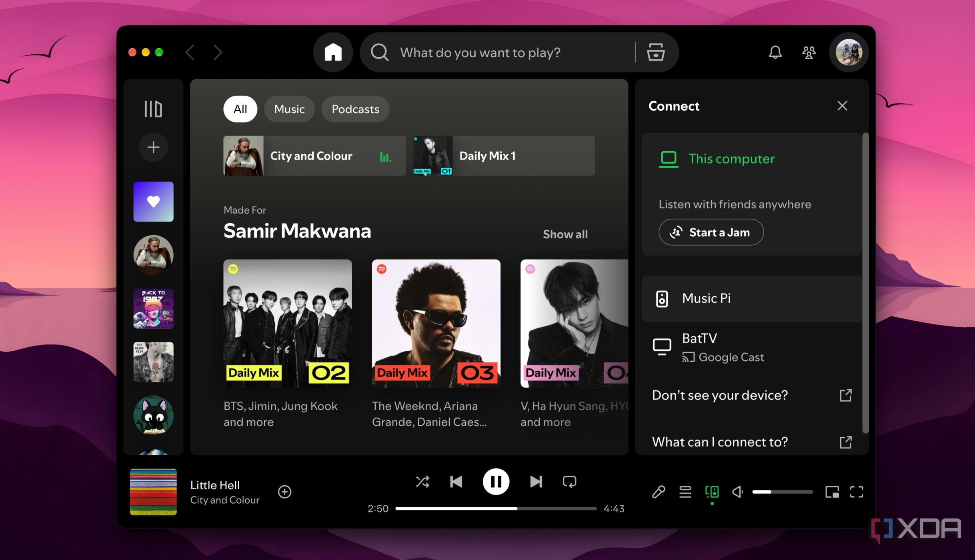975x560 pixels.
Task: Select the Podcasts filter chip
Action: point(355,109)
